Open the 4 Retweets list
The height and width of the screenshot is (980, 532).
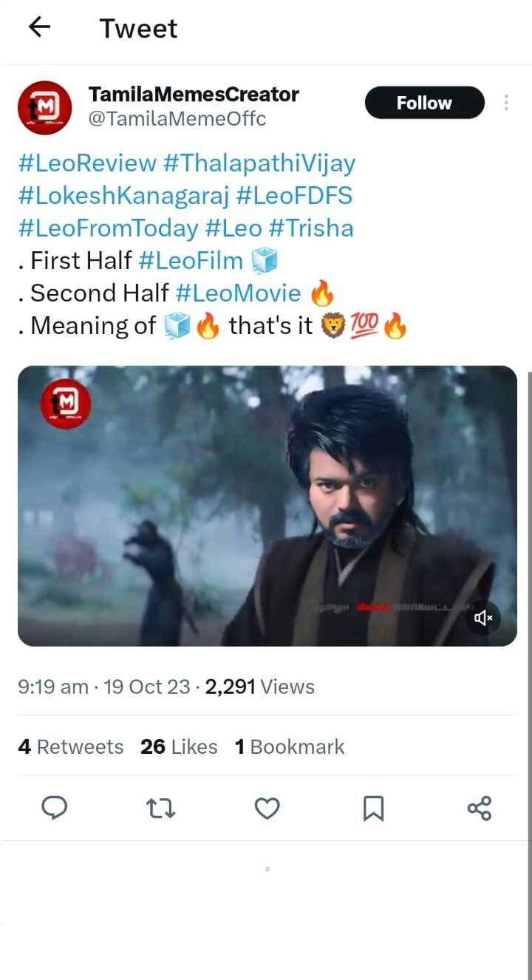(x=71, y=746)
